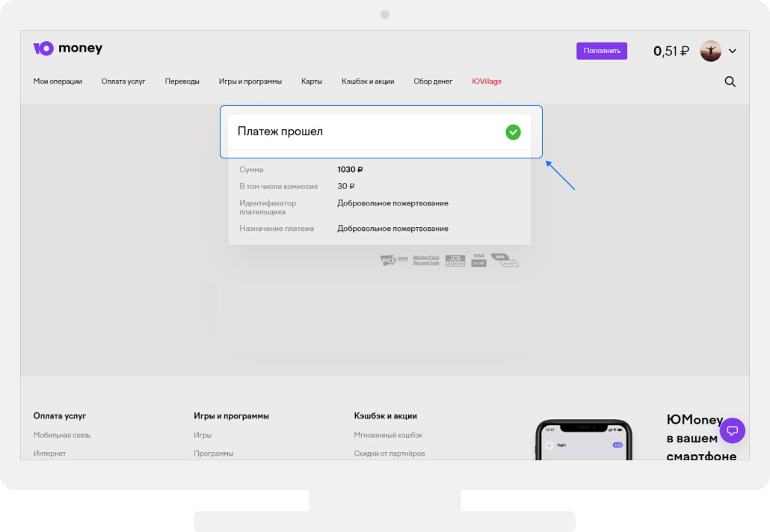Open the ЮVillage link
The width and height of the screenshot is (770, 532).
[487, 81]
